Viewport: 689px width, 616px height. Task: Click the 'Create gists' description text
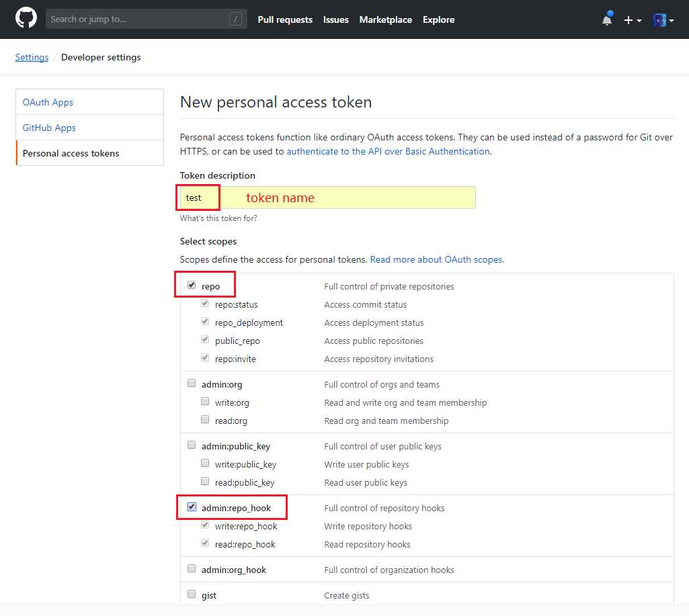(x=346, y=595)
